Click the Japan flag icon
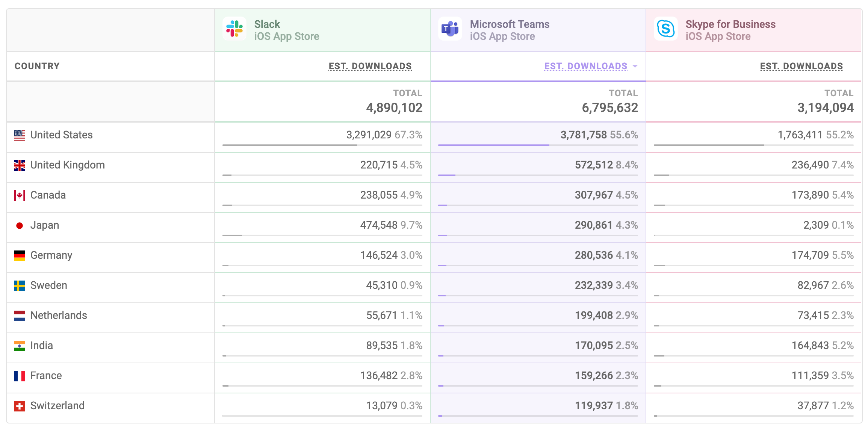868x431 pixels. 20,225
